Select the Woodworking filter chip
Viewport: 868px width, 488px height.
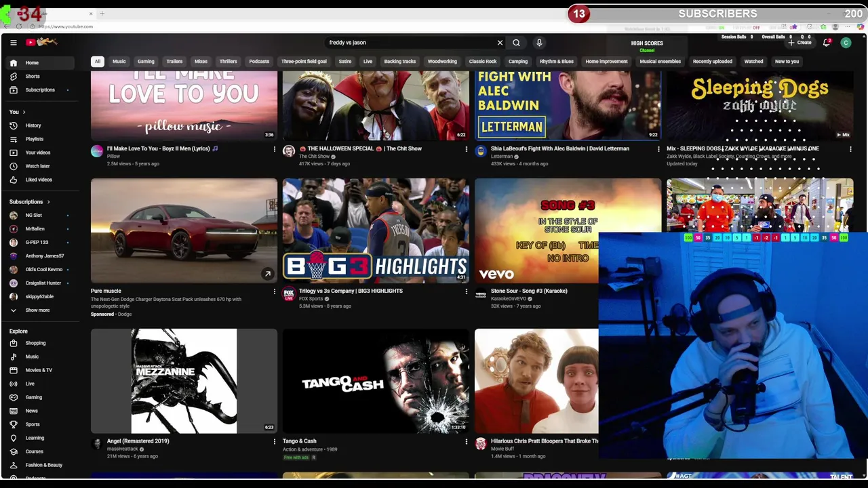click(x=442, y=61)
